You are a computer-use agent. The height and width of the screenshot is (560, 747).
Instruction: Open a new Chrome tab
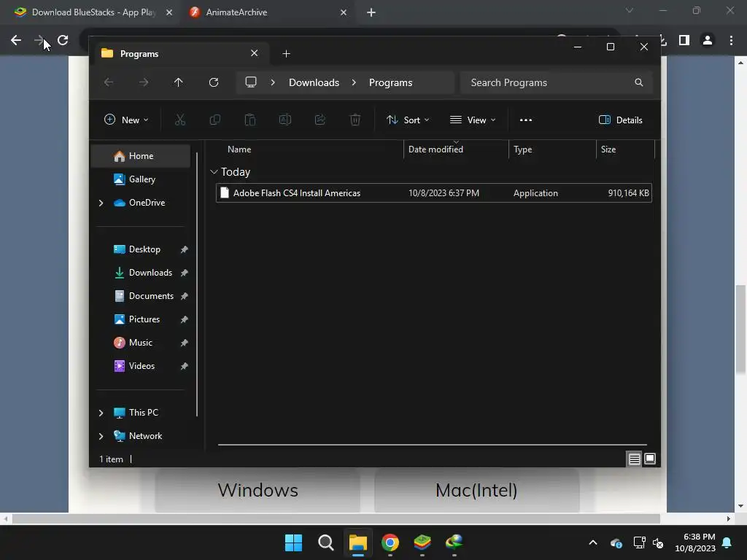(x=371, y=12)
